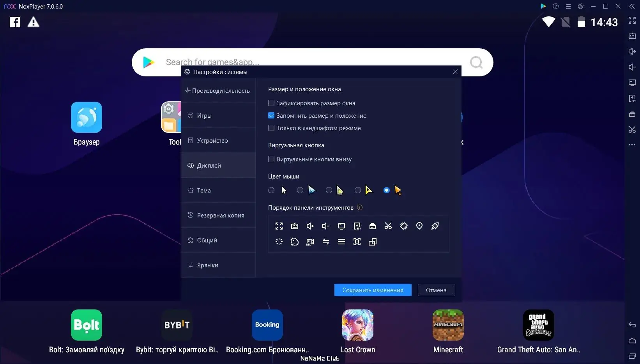Click the APK install icon in toolbar order panel
This screenshot has width=640, height=364.
click(x=357, y=226)
